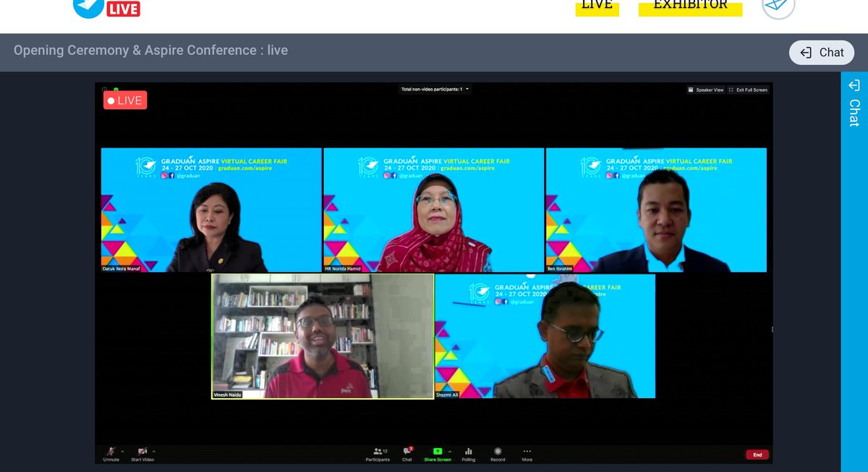The image size is (868, 472).
Task: Open the Polling tool
Action: click(468, 454)
